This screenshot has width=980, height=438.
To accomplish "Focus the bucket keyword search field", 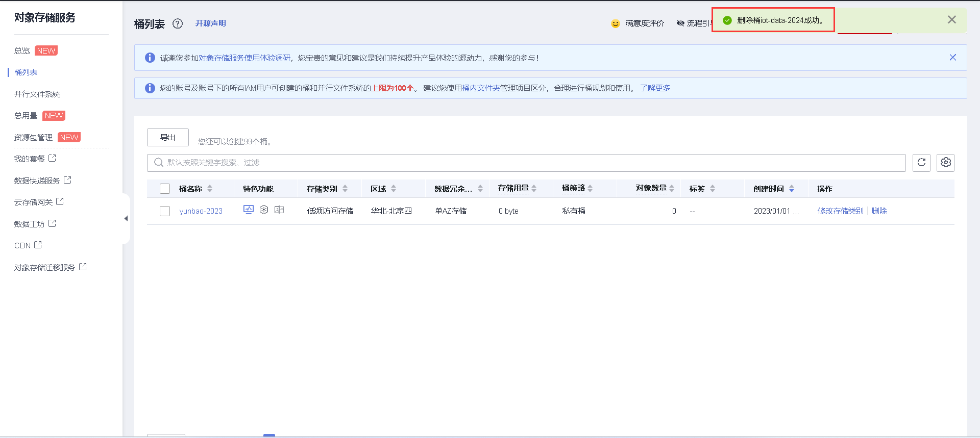I will [526, 163].
